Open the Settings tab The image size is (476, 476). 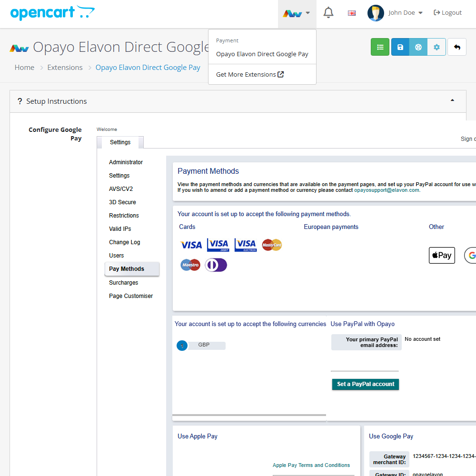coord(120,142)
